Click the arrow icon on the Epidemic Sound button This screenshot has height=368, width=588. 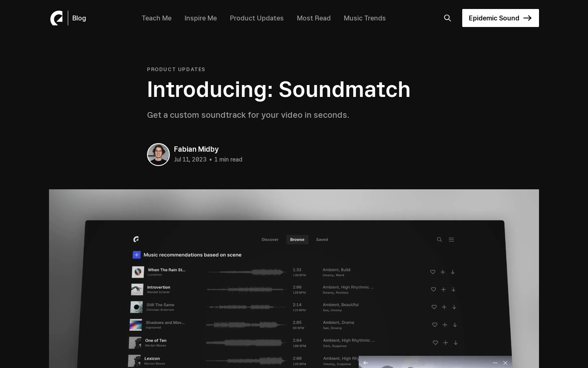pyautogui.click(x=528, y=18)
